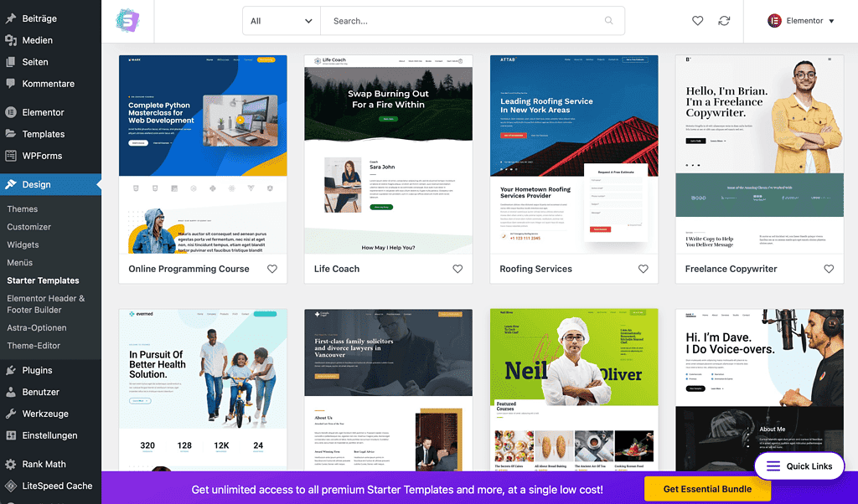Image resolution: width=858 pixels, height=504 pixels.
Task: Favorite the Life Coach template
Action: 457,269
